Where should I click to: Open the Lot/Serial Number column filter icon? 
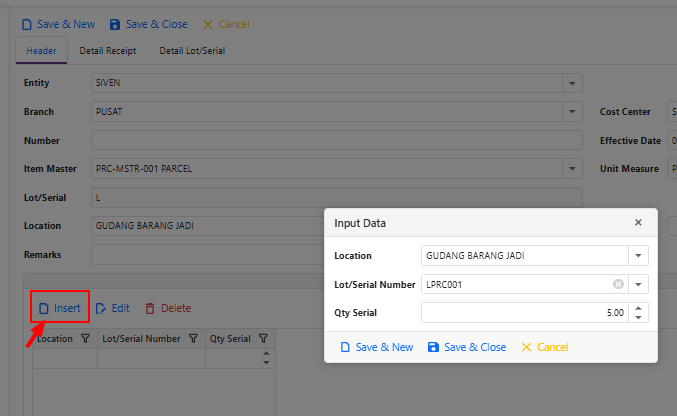[x=193, y=339]
